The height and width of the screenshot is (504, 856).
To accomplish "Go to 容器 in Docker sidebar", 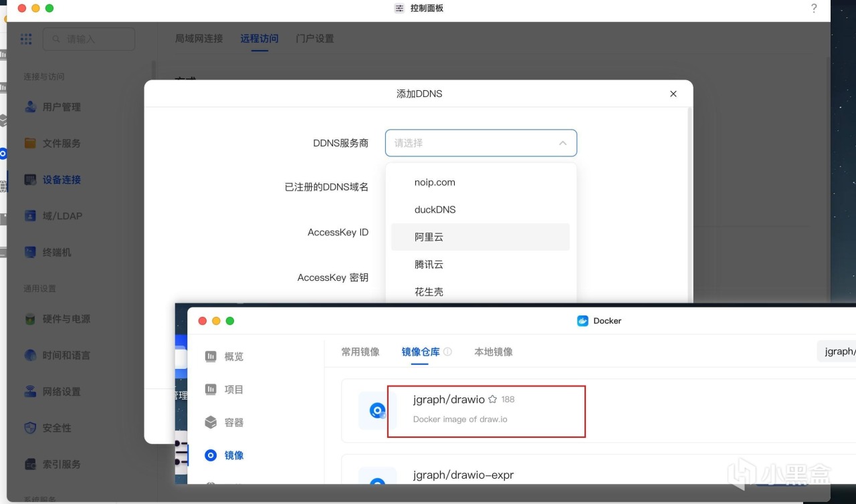I will tap(234, 422).
